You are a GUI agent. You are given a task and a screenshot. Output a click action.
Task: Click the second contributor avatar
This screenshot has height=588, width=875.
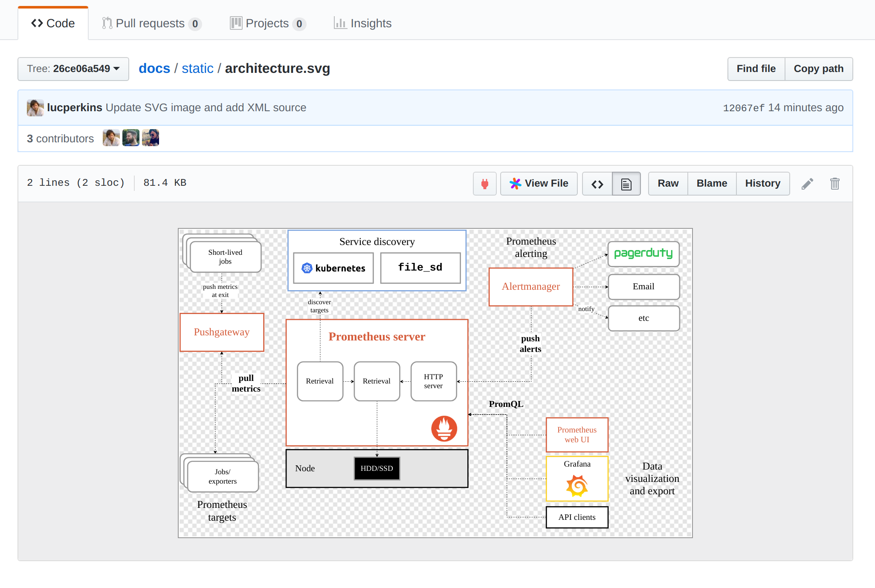point(130,138)
